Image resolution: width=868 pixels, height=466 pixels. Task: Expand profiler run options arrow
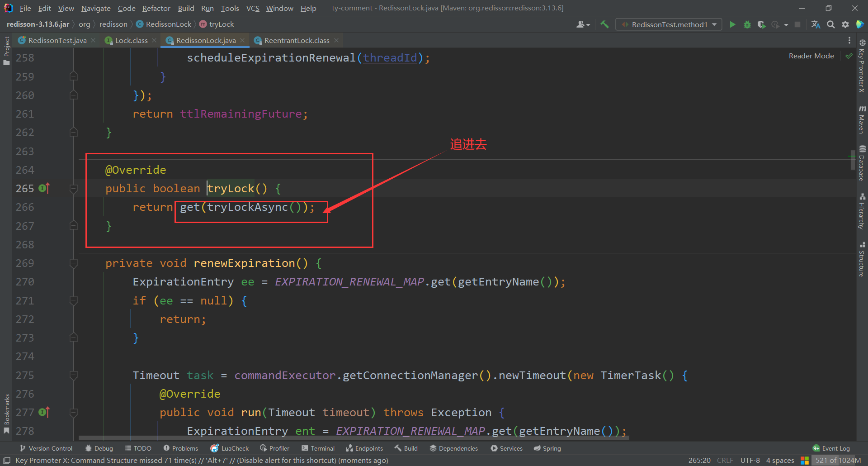pyautogui.click(x=786, y=25)
